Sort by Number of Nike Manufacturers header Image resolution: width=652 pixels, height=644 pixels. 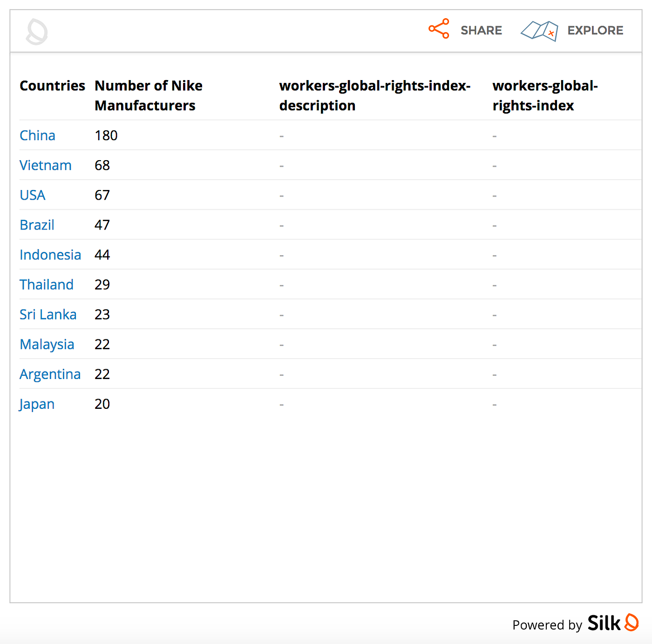pos(149,95)
